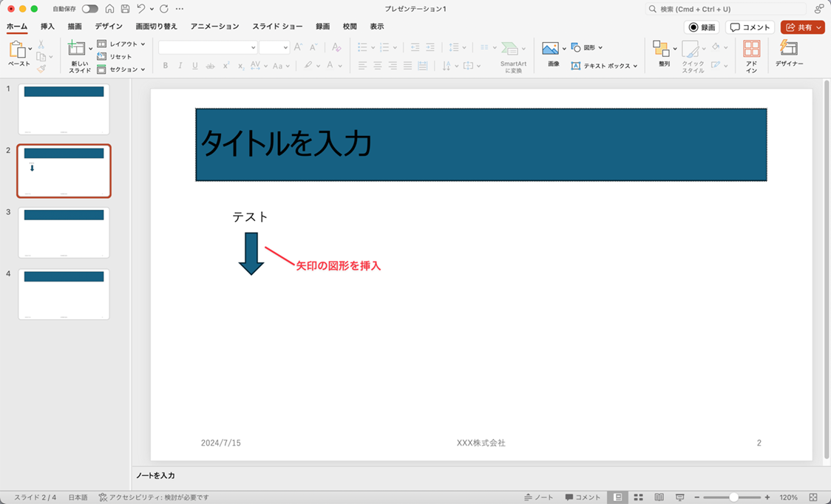This screenshot has height=504, width=831.
Task: Click the クイックスタイル icon
Action: point(691,49)
